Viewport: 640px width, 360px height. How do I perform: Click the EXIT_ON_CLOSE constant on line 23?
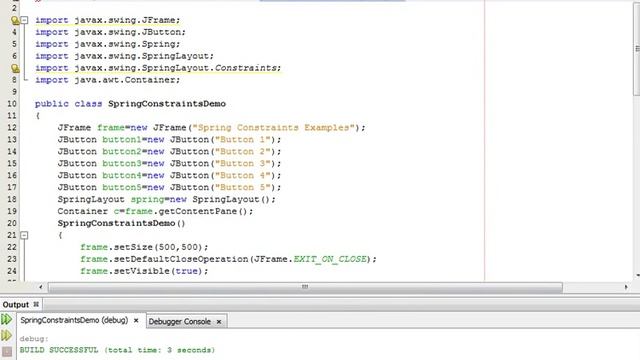coord(330,259)
